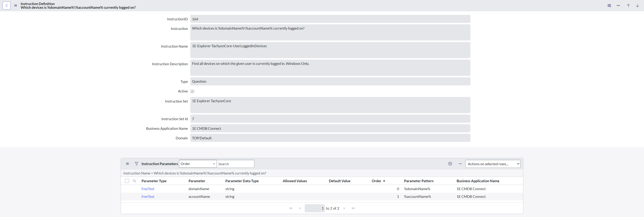Open freeText link in accountName row
Image resolution: width=644 pixels, height=217 pixels.
click(148, 197)
